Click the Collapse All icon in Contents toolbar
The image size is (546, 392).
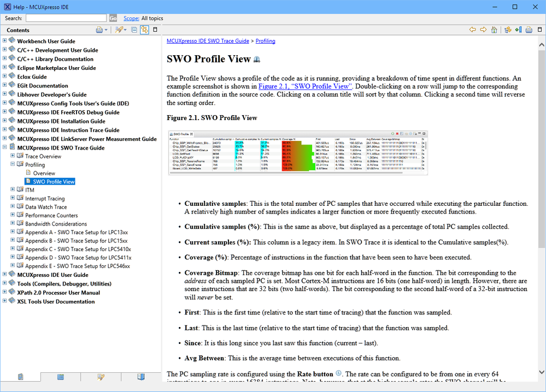[134, 30]
